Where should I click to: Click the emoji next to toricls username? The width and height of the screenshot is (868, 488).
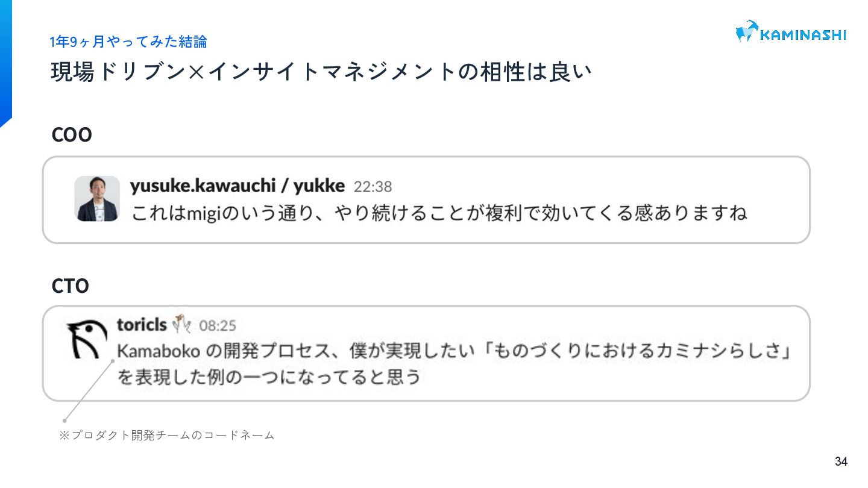[181, 324]
